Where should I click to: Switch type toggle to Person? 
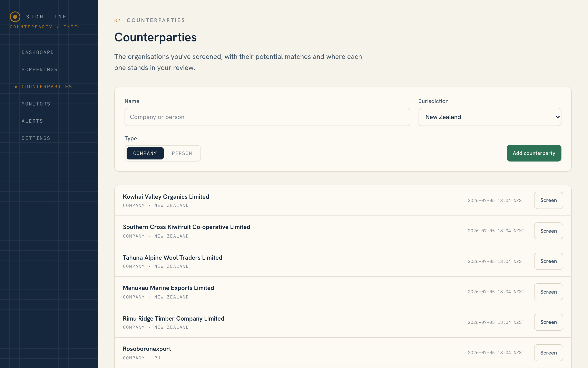point(182,153)
